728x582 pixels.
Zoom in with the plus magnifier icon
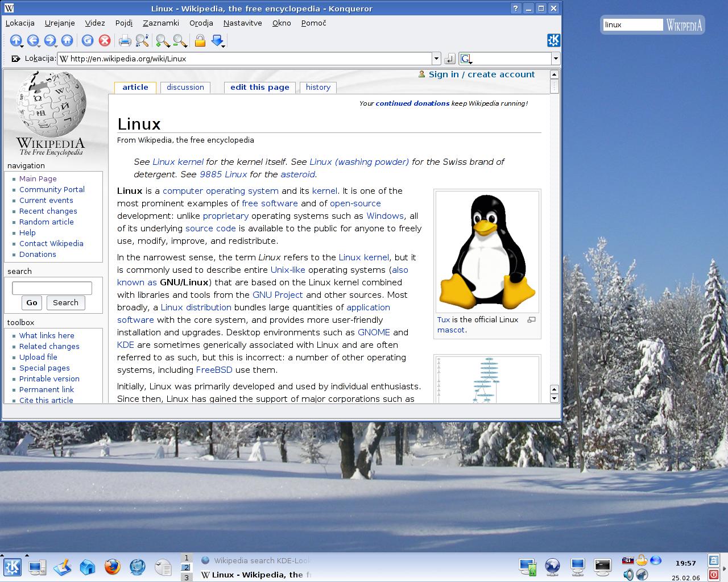(163, 40)
